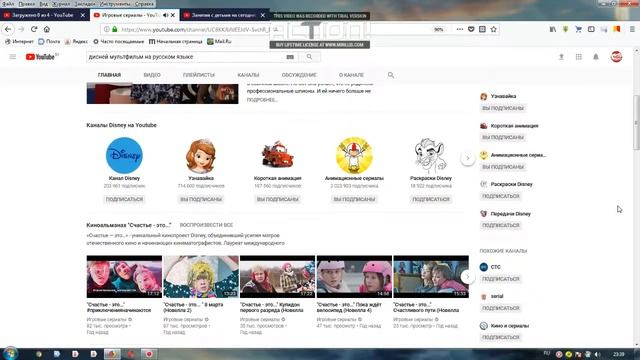640x360 pixels.
Task: Click the browser back arrow button
Action: (x=8, y=29)
